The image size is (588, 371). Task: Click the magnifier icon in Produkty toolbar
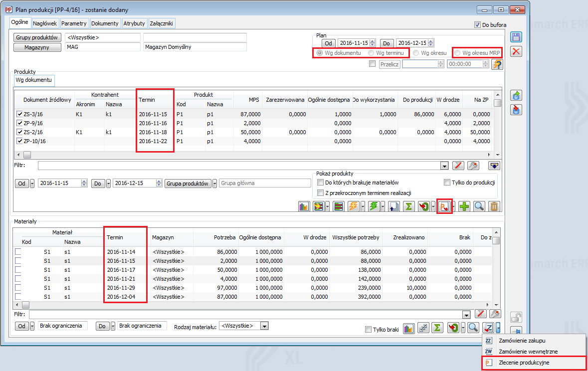tap(479, 206)
